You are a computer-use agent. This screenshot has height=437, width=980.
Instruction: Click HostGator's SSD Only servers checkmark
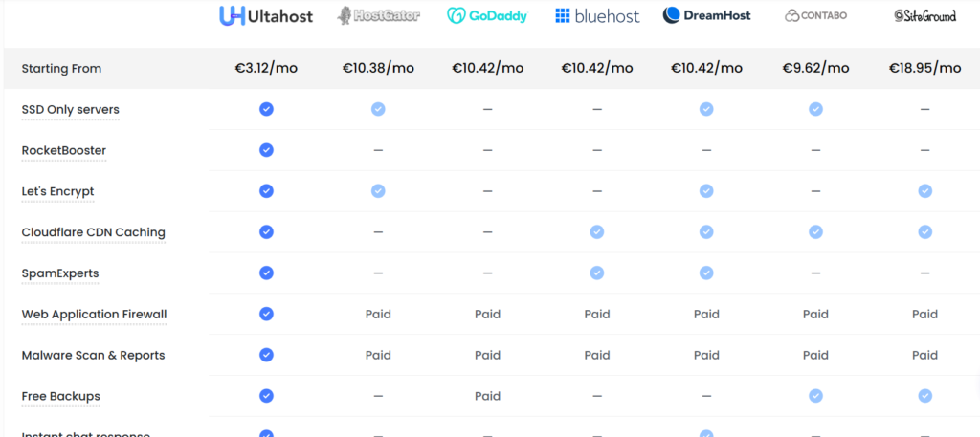click(x=378, y=109)
